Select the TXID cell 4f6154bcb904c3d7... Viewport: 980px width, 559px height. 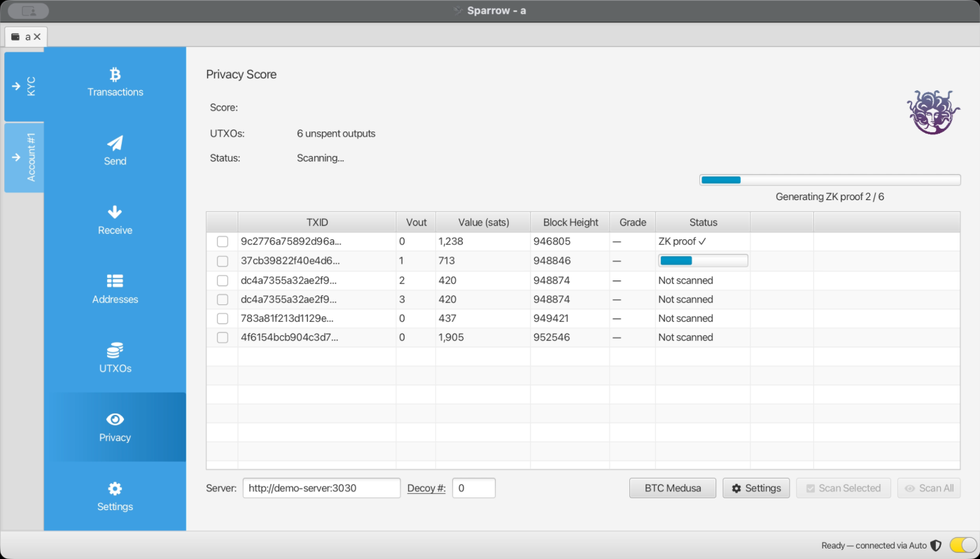[x=317, y=337]
